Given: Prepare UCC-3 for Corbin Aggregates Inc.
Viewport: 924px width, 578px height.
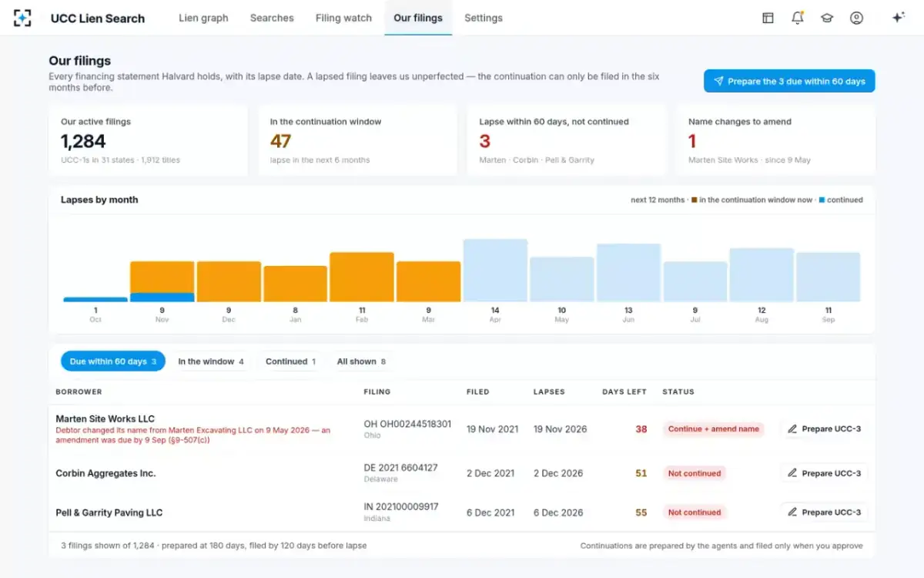Looking at the screenshot, I should pyautogui.click(x=824, y=473).
